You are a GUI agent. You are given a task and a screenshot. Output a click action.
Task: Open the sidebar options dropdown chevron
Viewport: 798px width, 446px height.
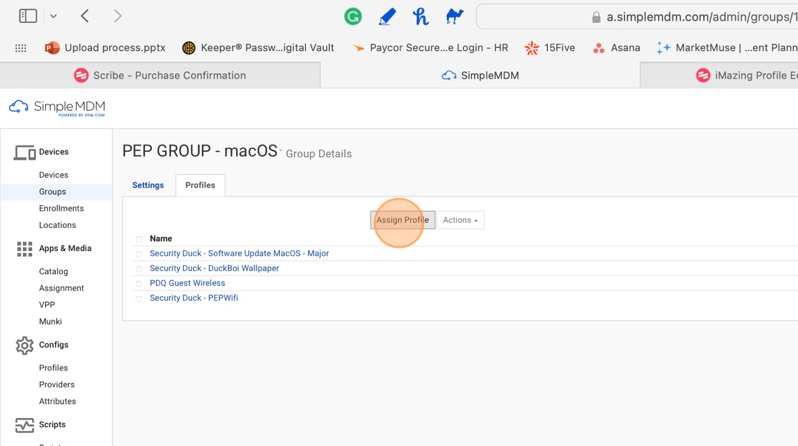(x=53, y=16)
